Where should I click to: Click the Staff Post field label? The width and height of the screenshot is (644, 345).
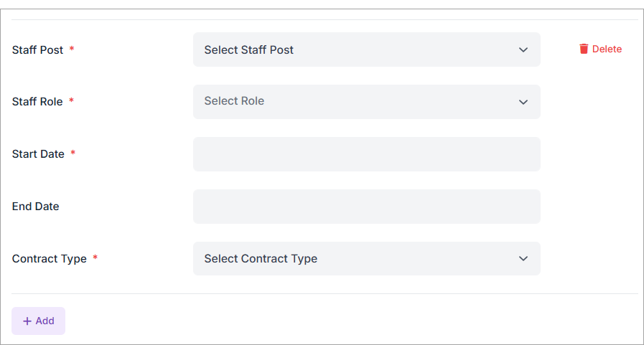(x=37, y=50)
